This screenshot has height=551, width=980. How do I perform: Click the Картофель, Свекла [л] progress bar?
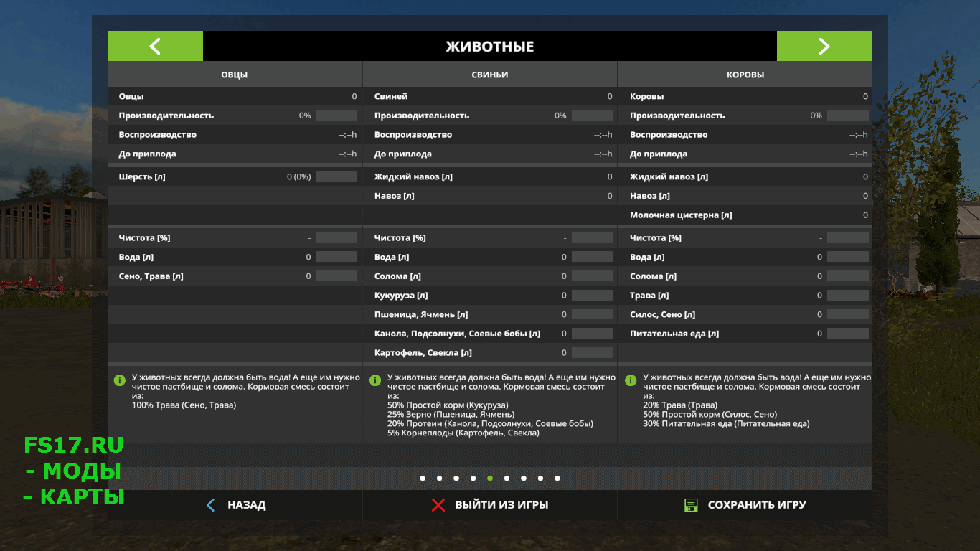593,353
